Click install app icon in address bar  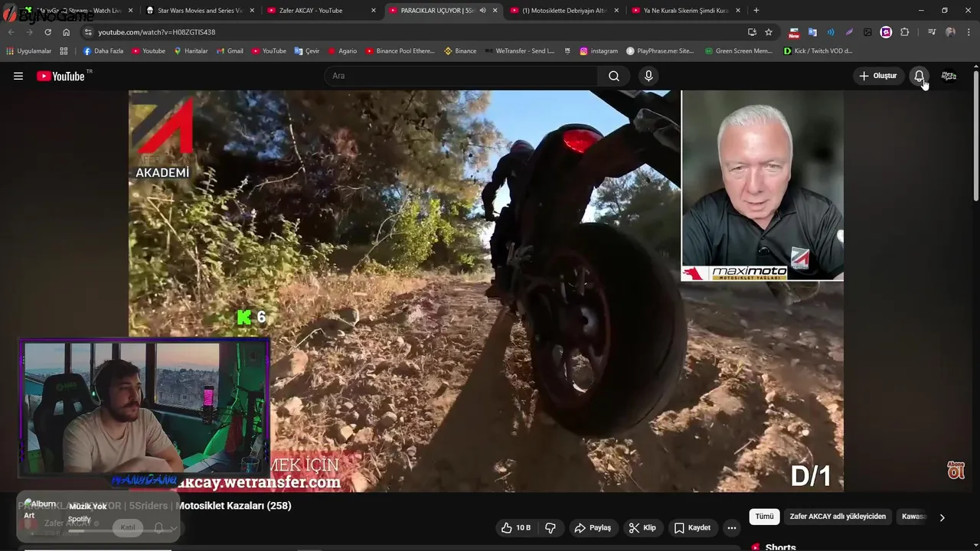pos(752,32)
